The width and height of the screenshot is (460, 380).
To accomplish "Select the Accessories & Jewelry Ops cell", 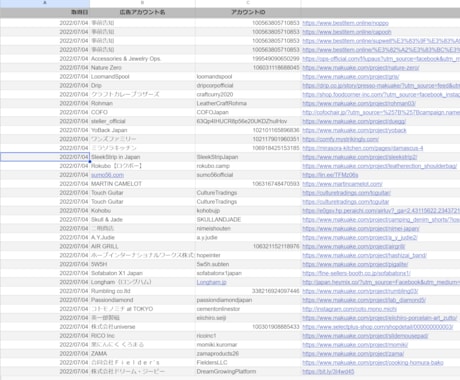I will (x=142, y=59).
